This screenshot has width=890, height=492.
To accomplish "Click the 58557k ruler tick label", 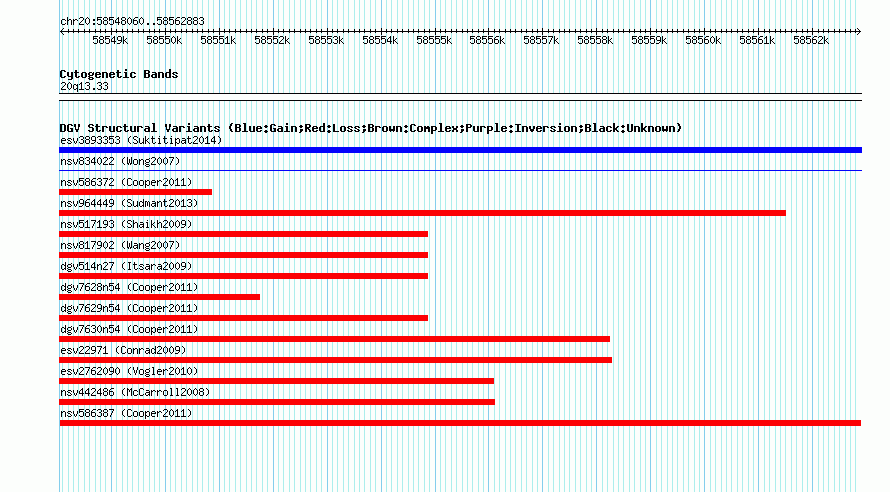I will [541, 40].
